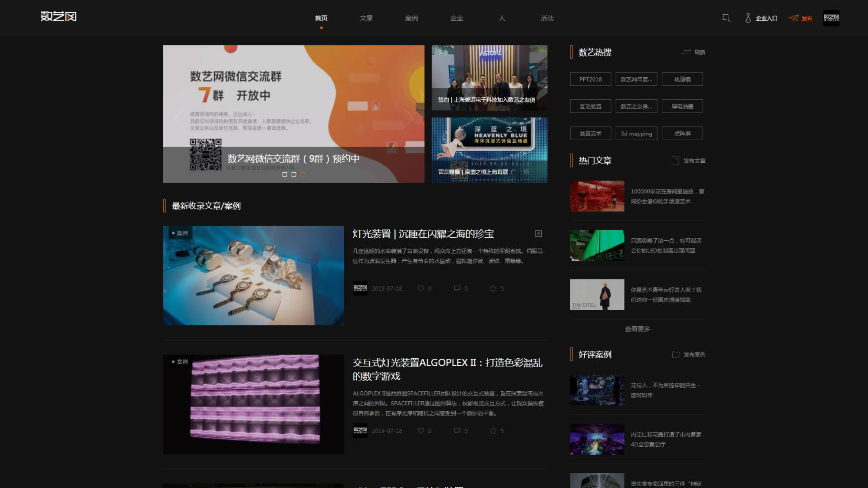The image size is (868, 488).
Task: Click the 刷新 text link
Action: 700,52
